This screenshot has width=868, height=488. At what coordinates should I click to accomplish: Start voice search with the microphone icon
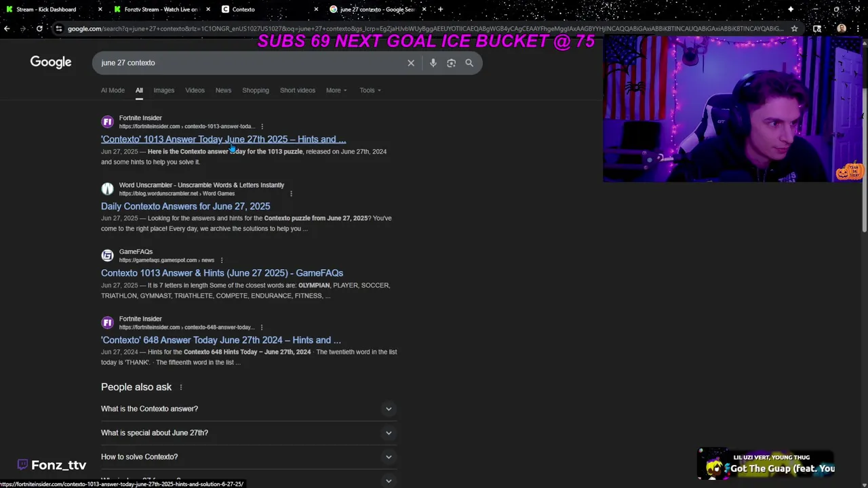pyautogui.click(x=433, y=63)
